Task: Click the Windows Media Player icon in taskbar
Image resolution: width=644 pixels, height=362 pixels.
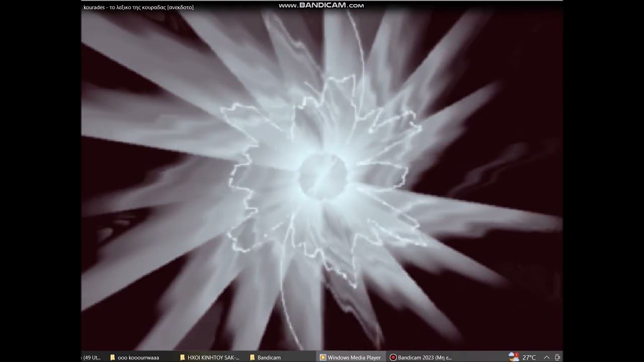Action: point(323,357)
